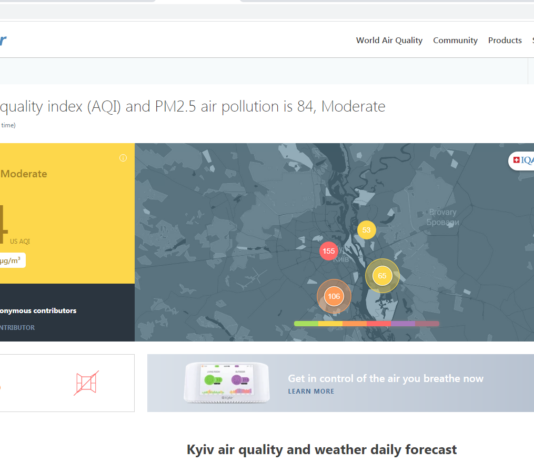Click 'Kyiv air quality and weather daily forecast' heading
The height and width of the screenshot is (462, 534).
(321, 450)
